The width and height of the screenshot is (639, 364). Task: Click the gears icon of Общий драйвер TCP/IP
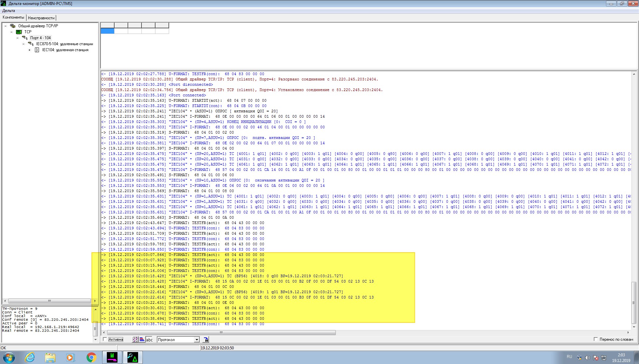[x=13, y=26]
